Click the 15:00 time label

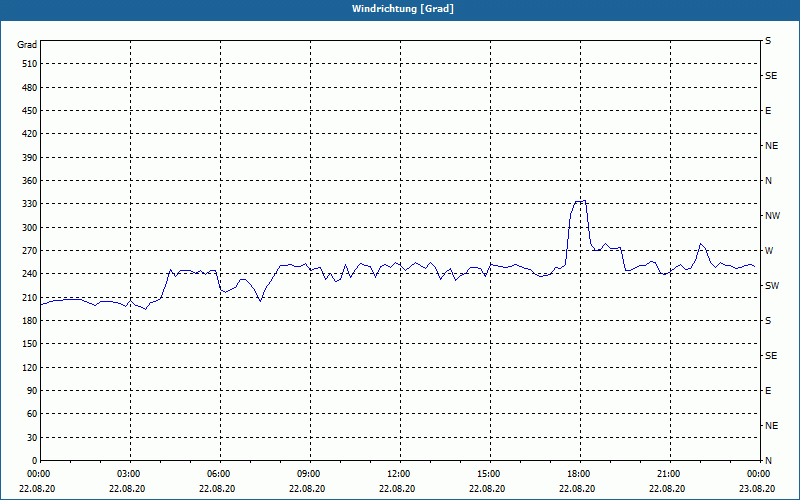click(489, 474)
